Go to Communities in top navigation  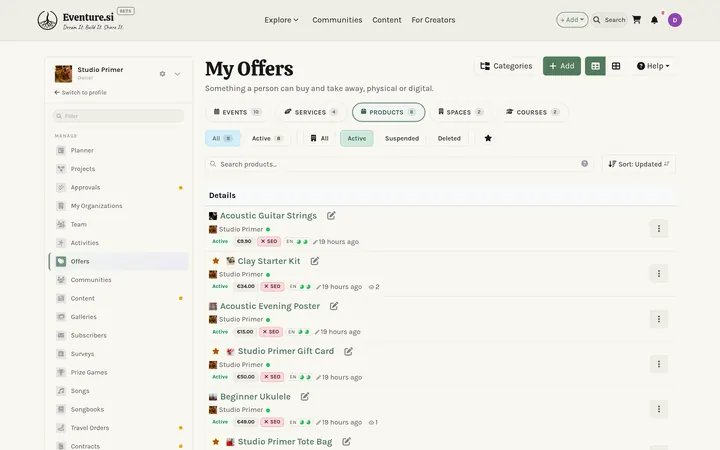(x=337, y=20)
